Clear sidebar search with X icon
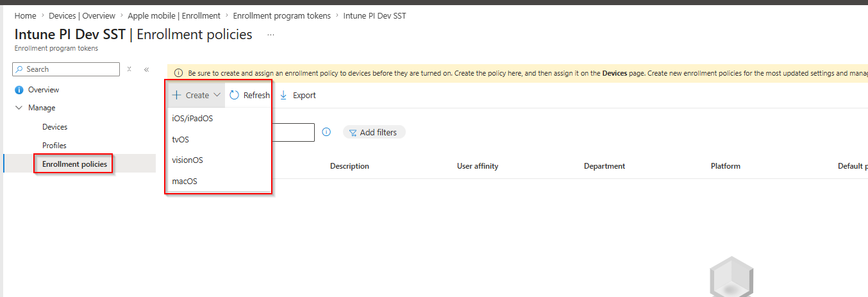 [x=129, y=69]
